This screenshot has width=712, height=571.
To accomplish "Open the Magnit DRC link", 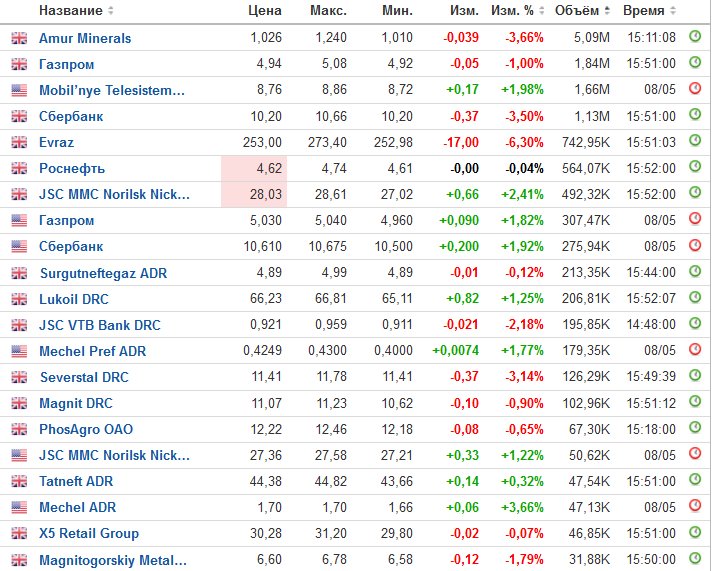I will (x=75, y=403).
